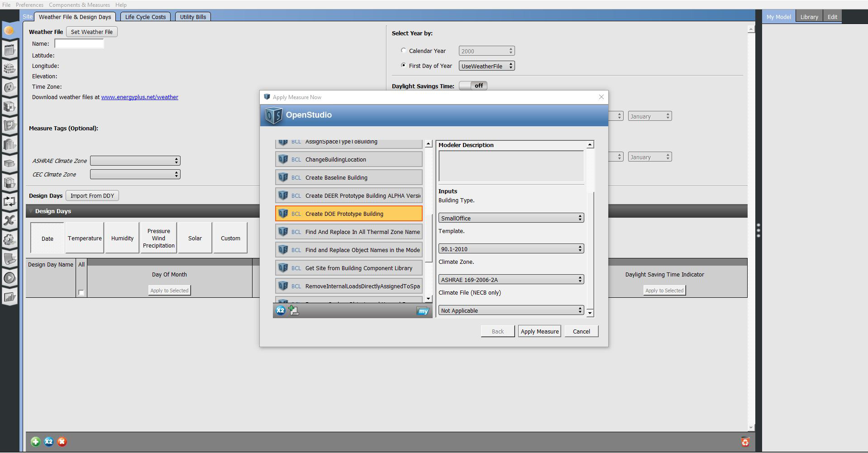Open the Constructions brick wall icon
The image size is (868, 453).
tap(9, 69)
